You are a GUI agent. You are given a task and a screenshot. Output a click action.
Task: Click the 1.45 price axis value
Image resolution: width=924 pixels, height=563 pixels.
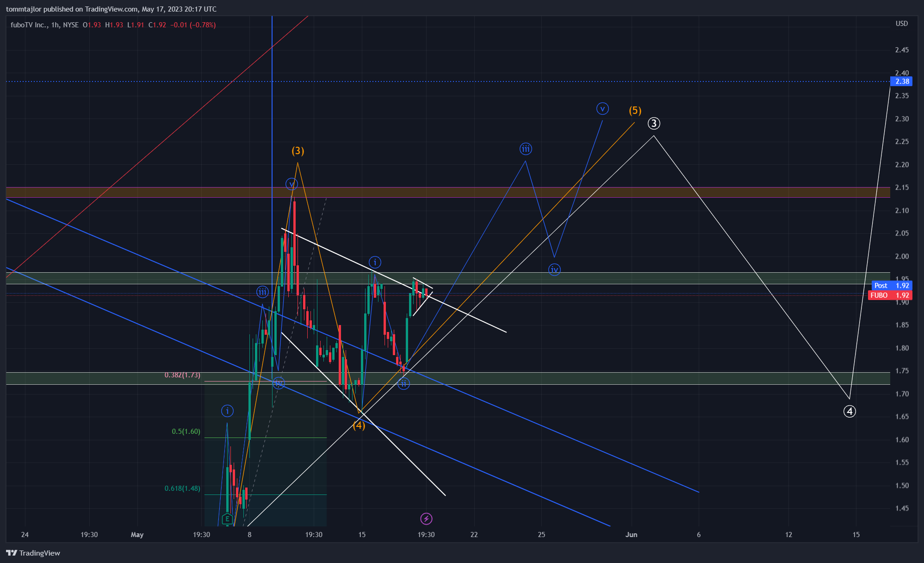point(901,508)
